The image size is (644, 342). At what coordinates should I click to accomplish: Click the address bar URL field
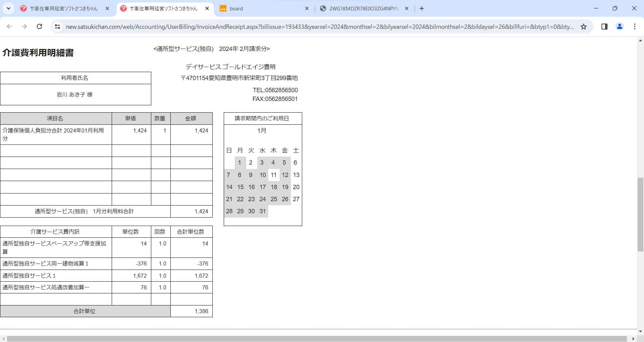(319, 26)
